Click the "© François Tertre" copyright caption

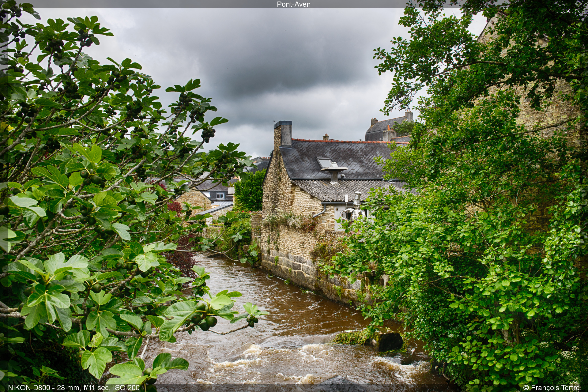[552, 388]
